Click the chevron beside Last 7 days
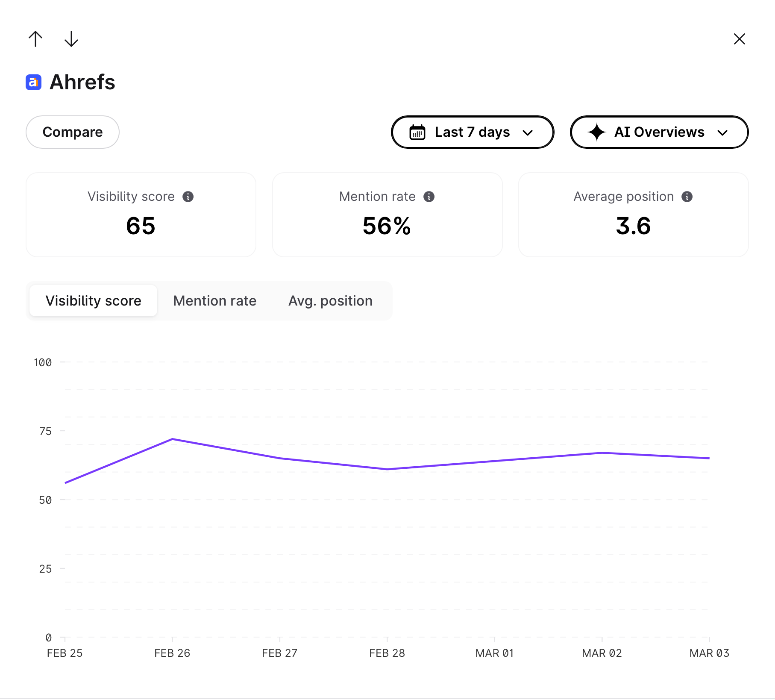The height and width of the screenshot is (700, 775). (x=528, y=132)
